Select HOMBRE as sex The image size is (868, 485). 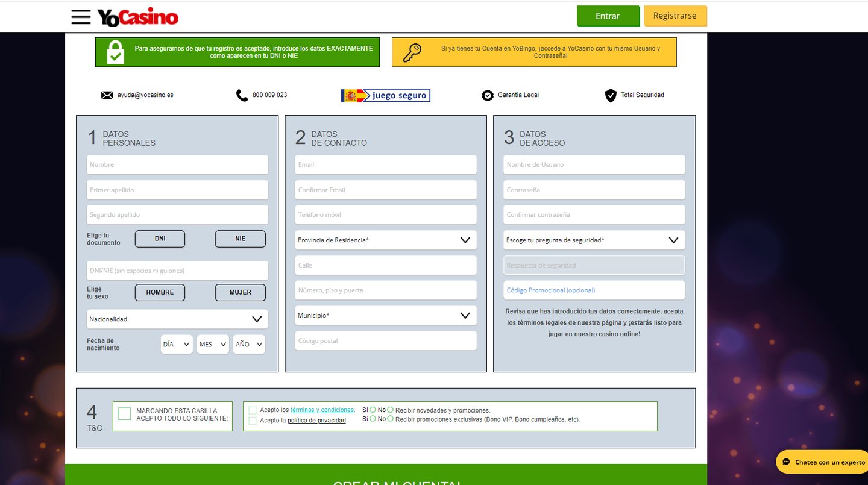(x=160, y=292)
